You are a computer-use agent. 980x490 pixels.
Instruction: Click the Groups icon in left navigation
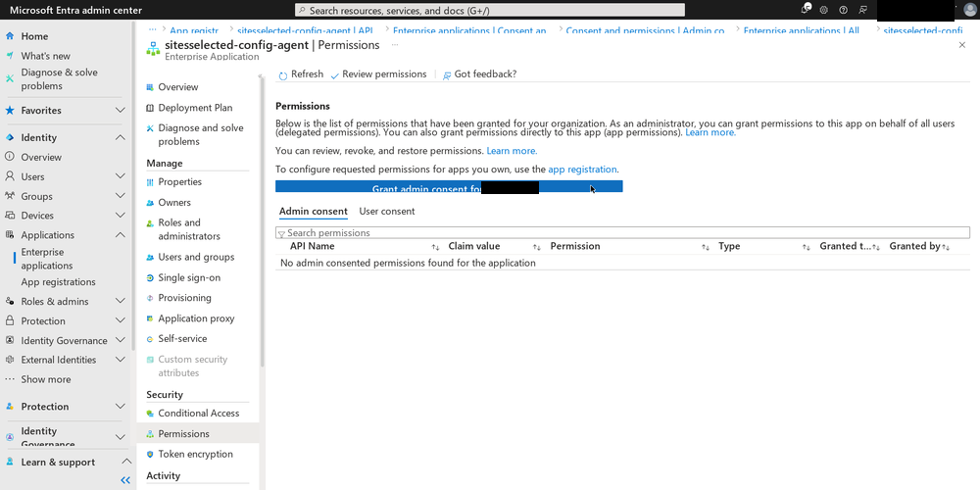10,196
